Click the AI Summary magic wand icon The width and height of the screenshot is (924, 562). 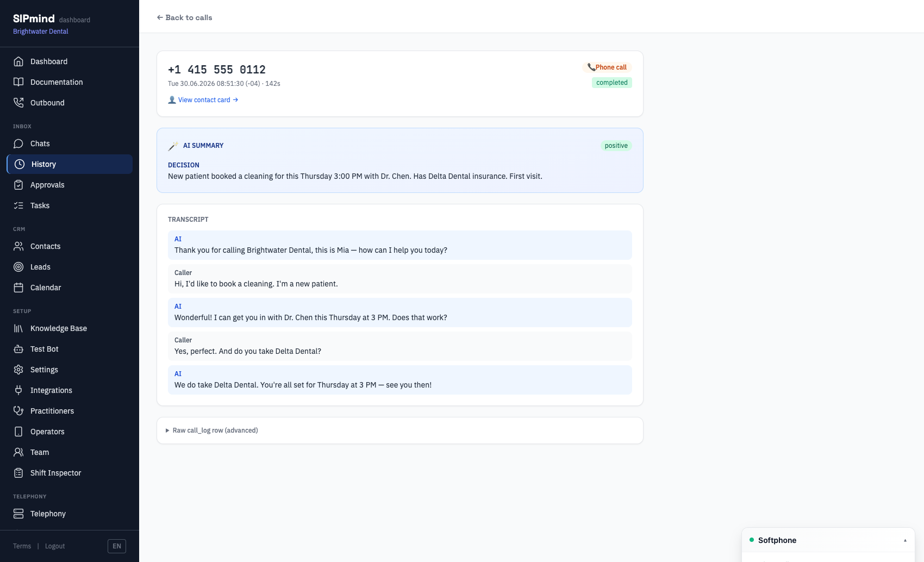[x=173, y=146]
